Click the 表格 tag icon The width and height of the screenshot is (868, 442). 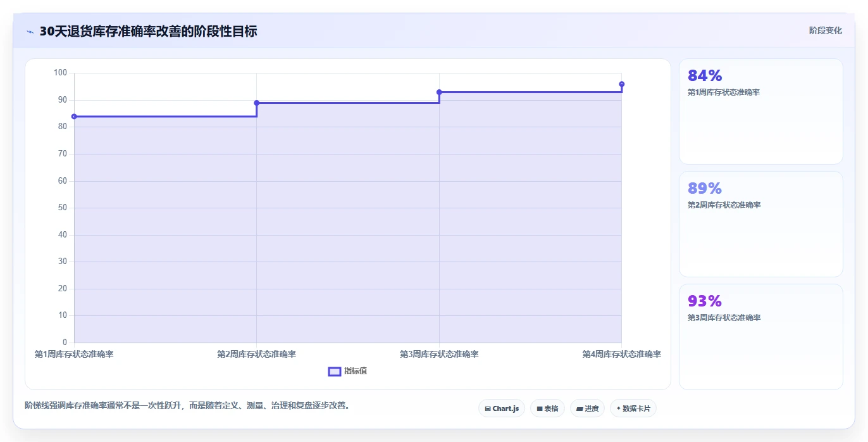[540, 409]
